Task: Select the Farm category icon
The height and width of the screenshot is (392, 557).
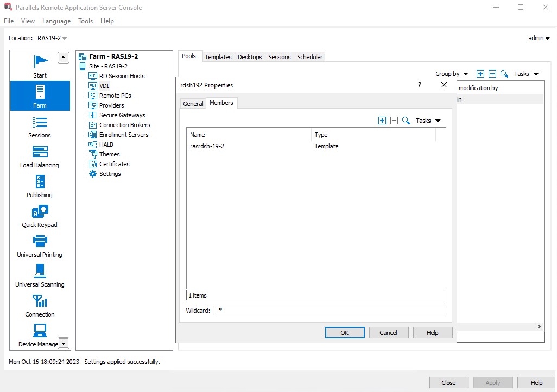Action: click(x=40, y=96)
